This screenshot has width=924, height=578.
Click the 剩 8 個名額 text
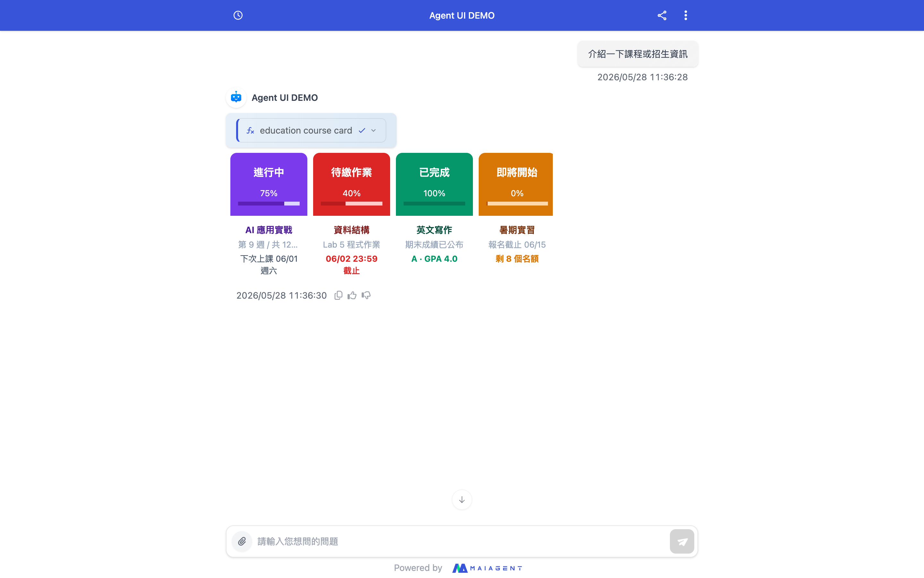(x=518, y=259)
